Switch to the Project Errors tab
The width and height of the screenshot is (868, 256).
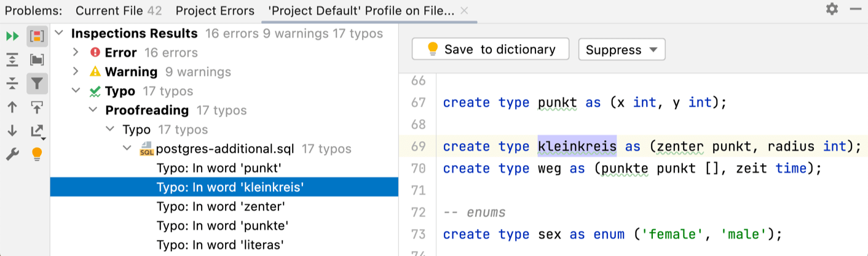coord(215,11)
